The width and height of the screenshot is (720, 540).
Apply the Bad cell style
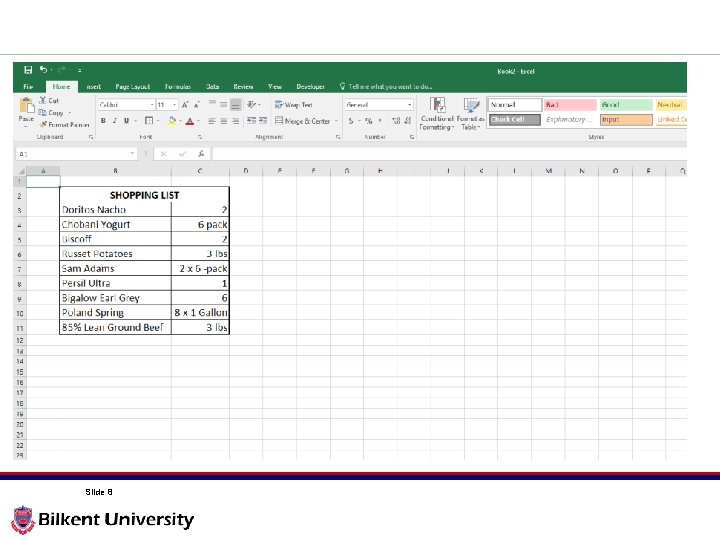pos(570,105)
